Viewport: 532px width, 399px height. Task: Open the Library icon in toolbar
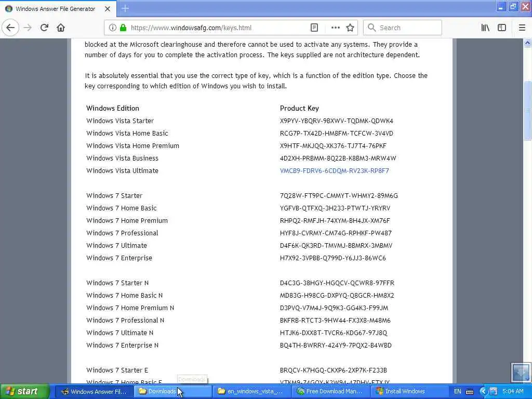485,28
